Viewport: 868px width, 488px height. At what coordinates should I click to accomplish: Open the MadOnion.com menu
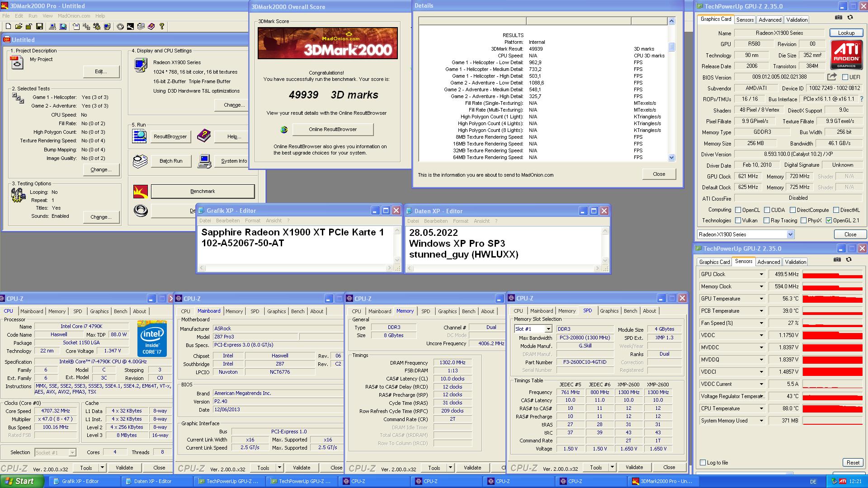[74, 16]
